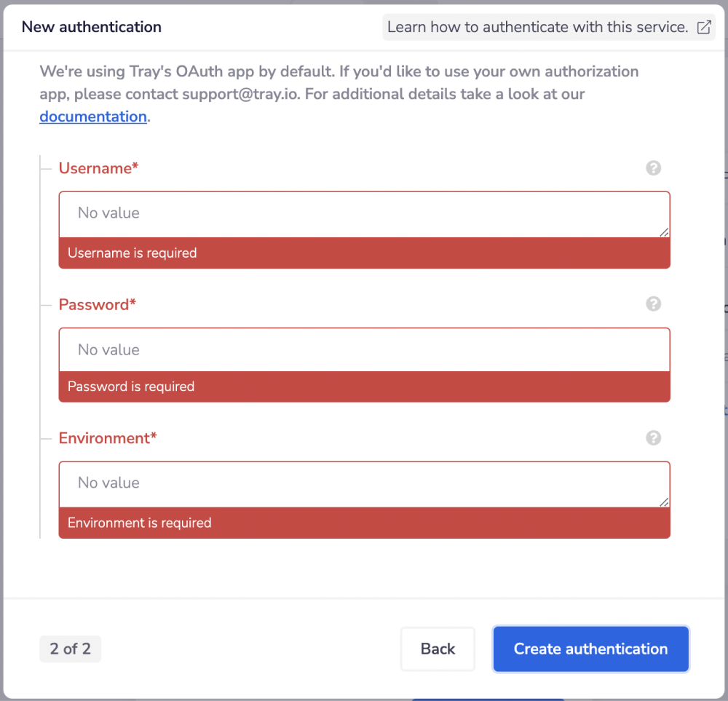The height and width of the screenshot is (701, 728).
Task: Select the Username input field
Action: 364,213
